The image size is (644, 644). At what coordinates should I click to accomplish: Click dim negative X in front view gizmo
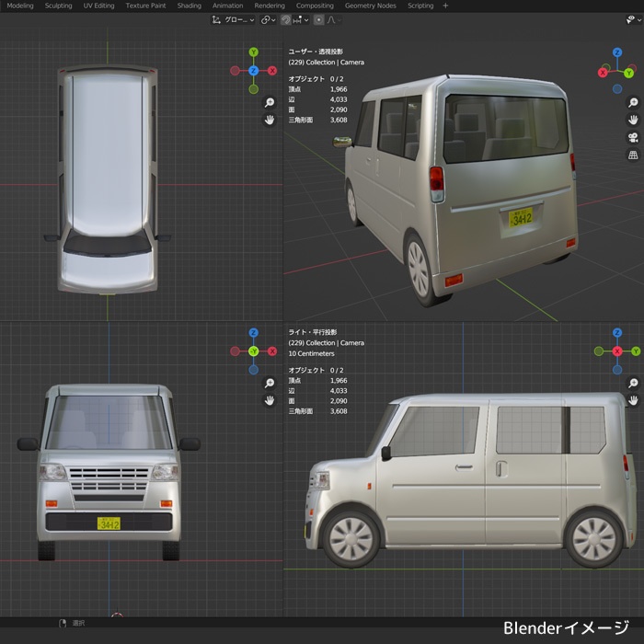235,351
